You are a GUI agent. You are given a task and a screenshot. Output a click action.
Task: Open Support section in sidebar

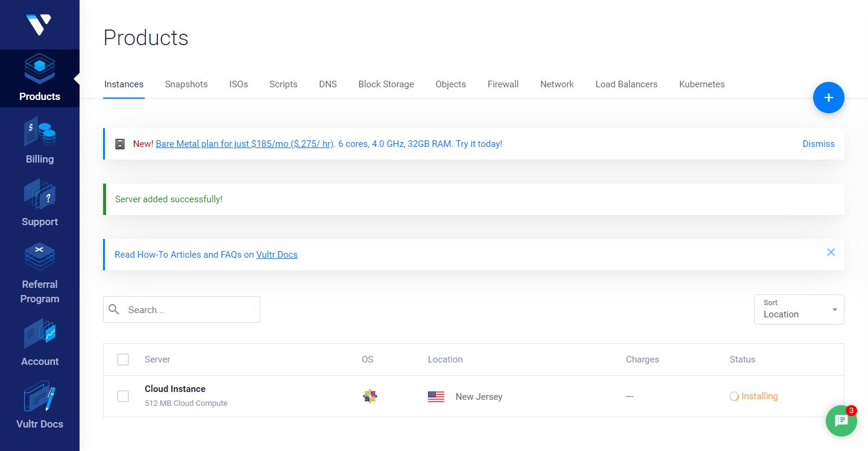40,204
